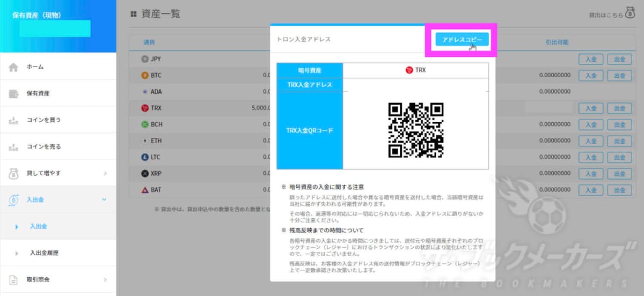The image size is (644, 296).
Task: Select the money bag icon beside 貸して増やす
Action: pyautogui.click(x=14, y=173)
